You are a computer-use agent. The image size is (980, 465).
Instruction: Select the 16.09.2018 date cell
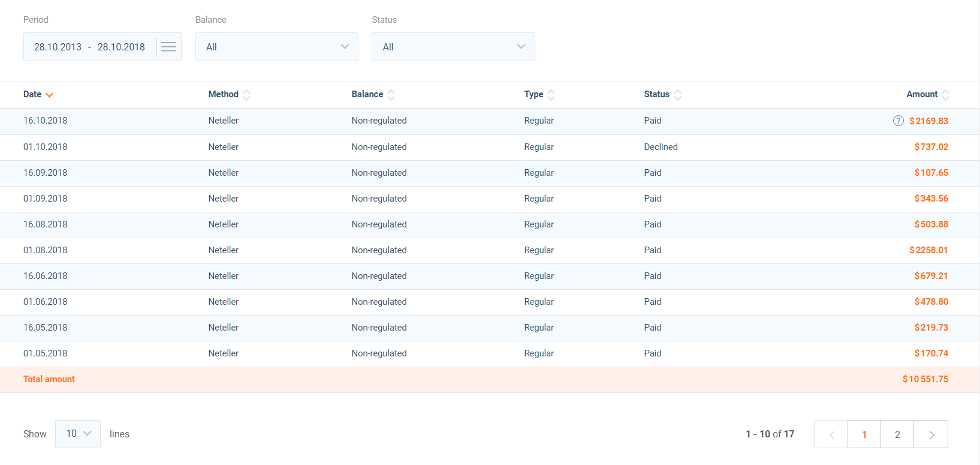point(46,173)
